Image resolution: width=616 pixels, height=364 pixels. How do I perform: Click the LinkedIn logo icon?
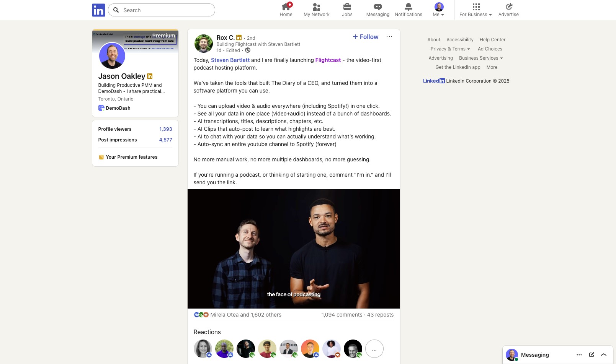pos(98,10)
